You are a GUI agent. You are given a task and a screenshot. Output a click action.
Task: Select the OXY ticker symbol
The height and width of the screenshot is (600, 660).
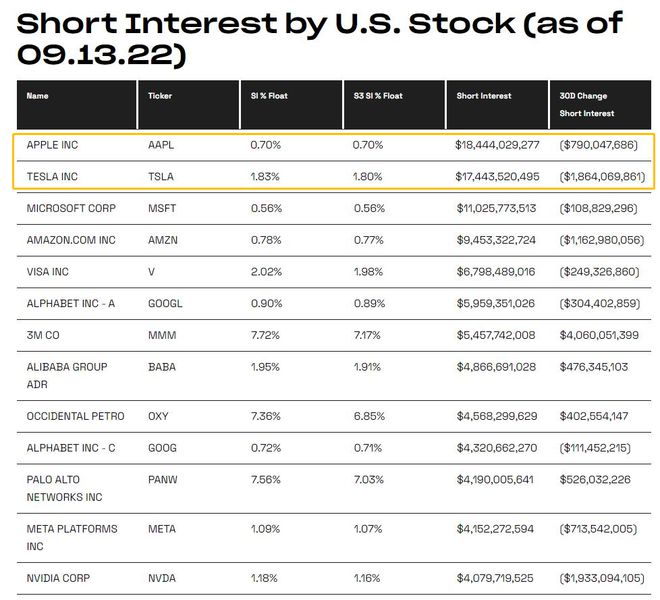pos(158,414)
